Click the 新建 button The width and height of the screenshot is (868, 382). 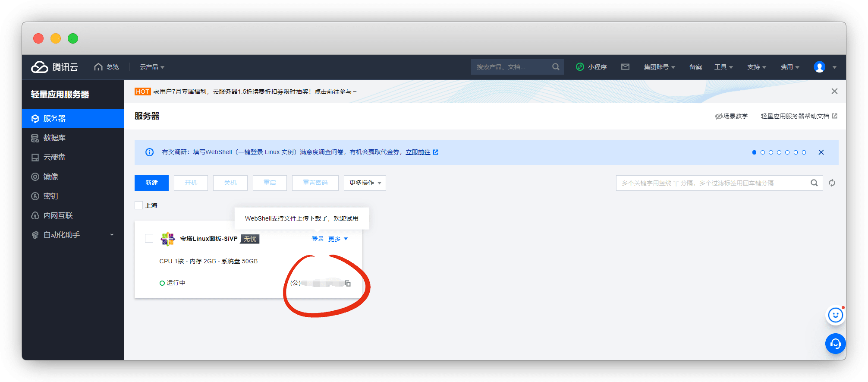pyautogui.click(x=151, y=183)
